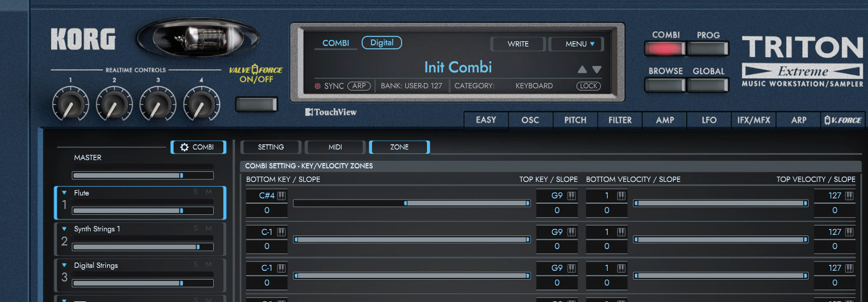Solo the Synth Strings 1 timbre

(196, 229)
